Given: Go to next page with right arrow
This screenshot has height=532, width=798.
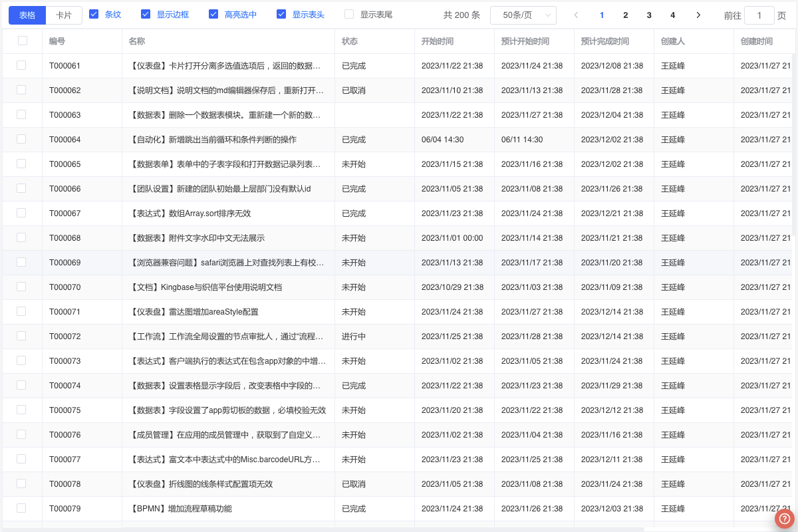Looking at the screenshot, I should tap(698, 15).
